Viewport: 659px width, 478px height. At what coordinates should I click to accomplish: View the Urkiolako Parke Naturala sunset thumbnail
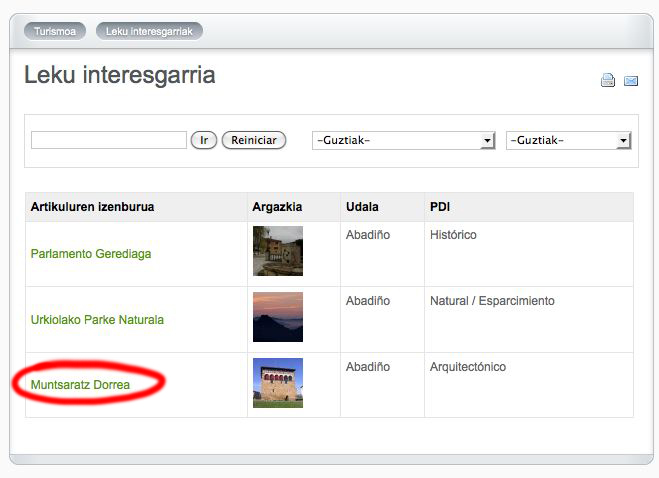pos(278,317)
